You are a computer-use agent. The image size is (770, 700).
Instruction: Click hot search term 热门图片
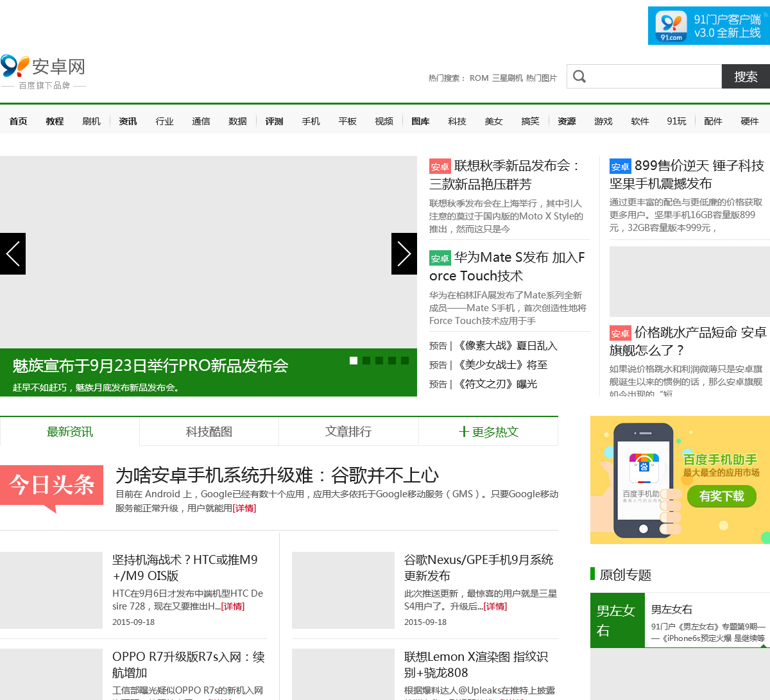click(x=542, y=78)
